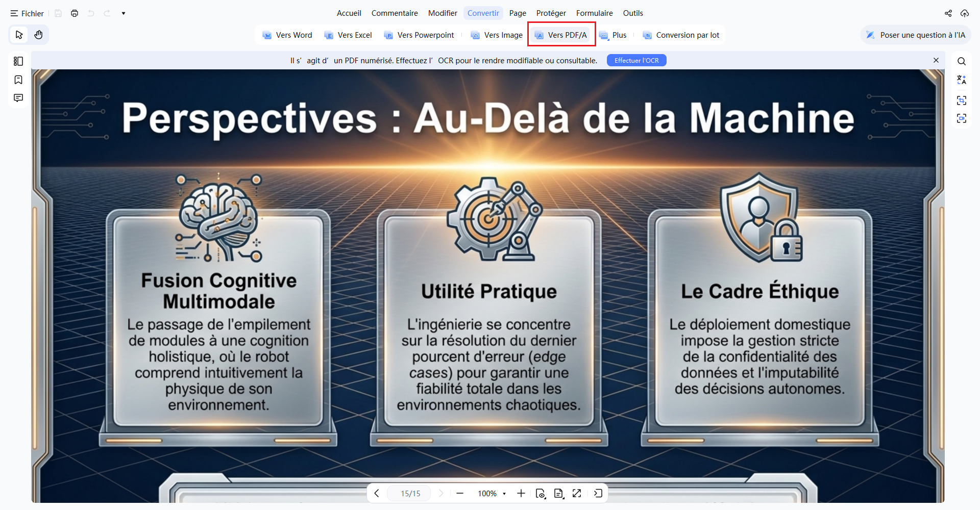This screenshot has height=510, width=980.
Task: Click the page number field 15/15
Action: (410, 493)
